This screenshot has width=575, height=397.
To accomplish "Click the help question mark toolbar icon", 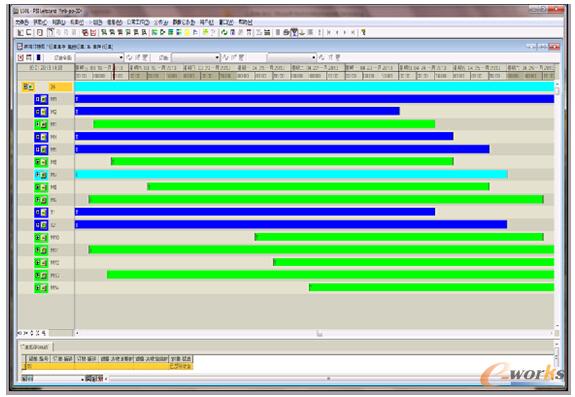I will click(x=363, y=33).
